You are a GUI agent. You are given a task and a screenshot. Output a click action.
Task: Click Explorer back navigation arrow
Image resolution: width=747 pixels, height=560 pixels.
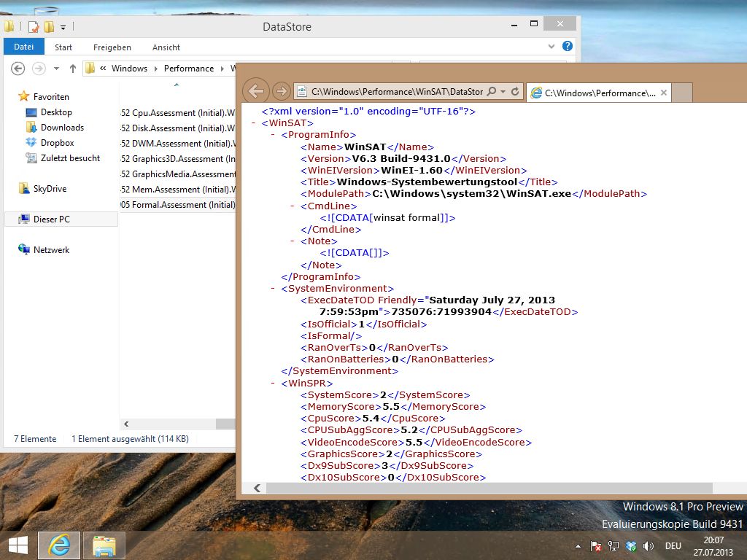(x=18, y=69)
